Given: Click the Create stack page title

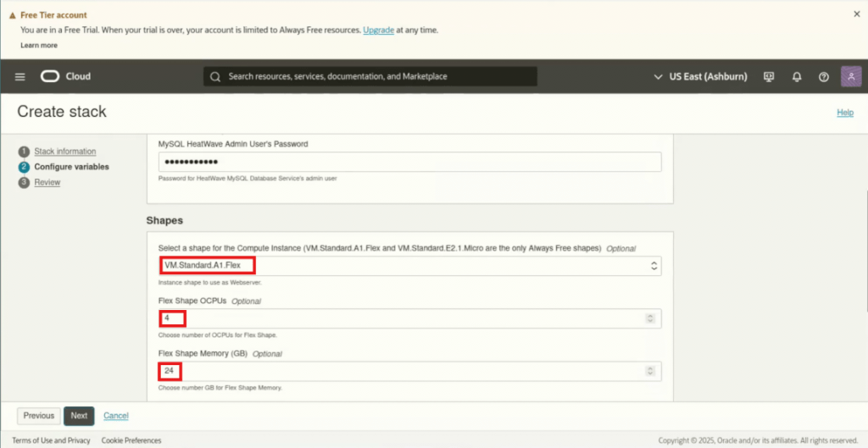Looking at the screenshot, I should point(61,112).
